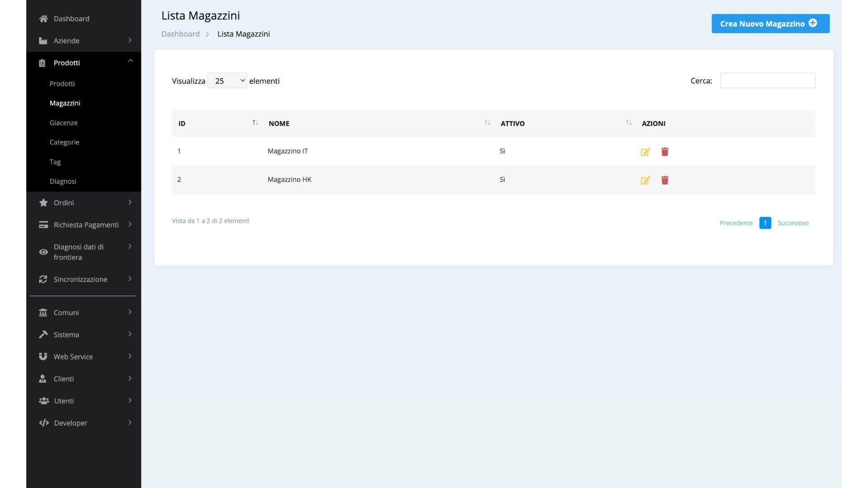Viewport: 868px width, 488px height.
Task: Click into the Cerca search field
Action: click(768, 80)
